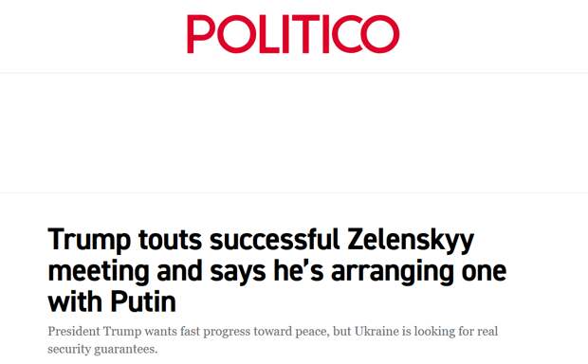Click the blank ad banner under the header
This screenshot has height=364, width=588.
click(x=294, y=133)
